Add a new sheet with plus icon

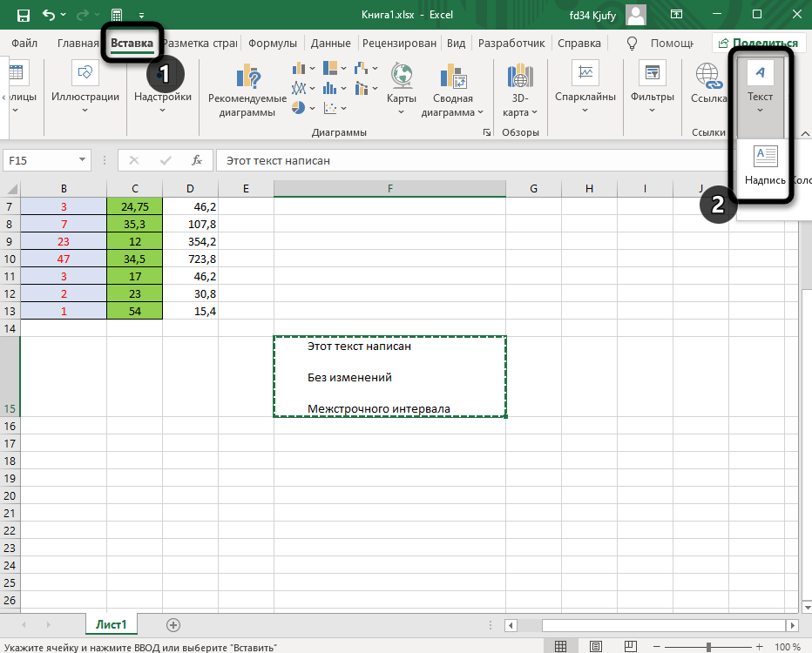click(173, 624)
